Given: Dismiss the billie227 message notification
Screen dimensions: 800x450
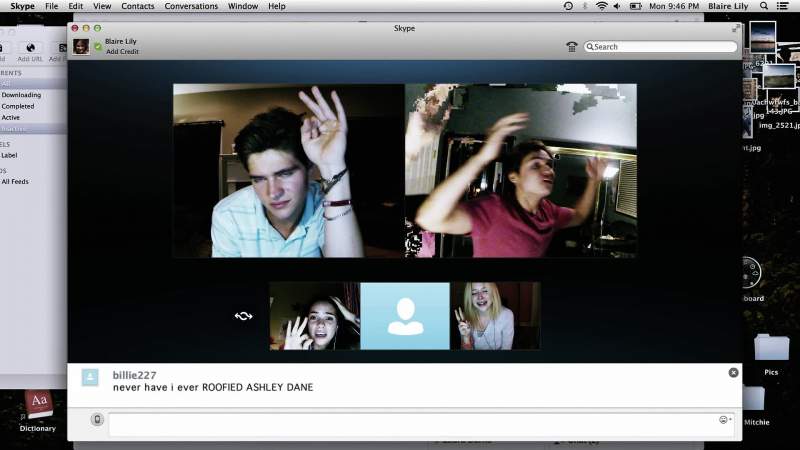Looking at the screenshot, I should 733,372.
